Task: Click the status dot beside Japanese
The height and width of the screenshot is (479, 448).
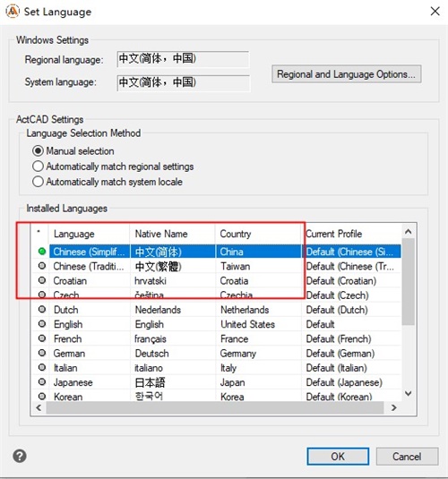Action: pyautogui.click(x=42, y=381)
